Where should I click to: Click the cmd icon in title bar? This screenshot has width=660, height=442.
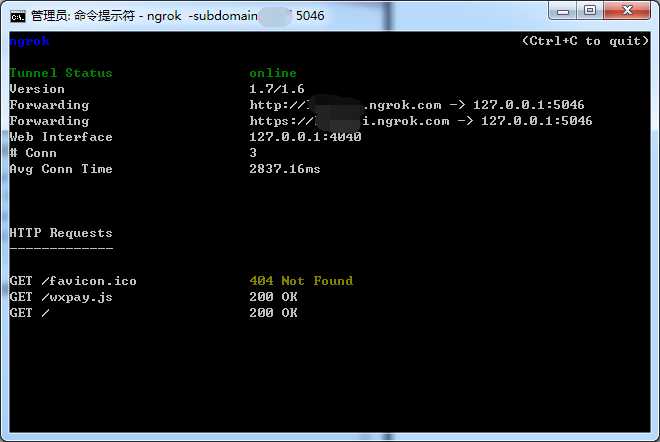pos(18,16)
